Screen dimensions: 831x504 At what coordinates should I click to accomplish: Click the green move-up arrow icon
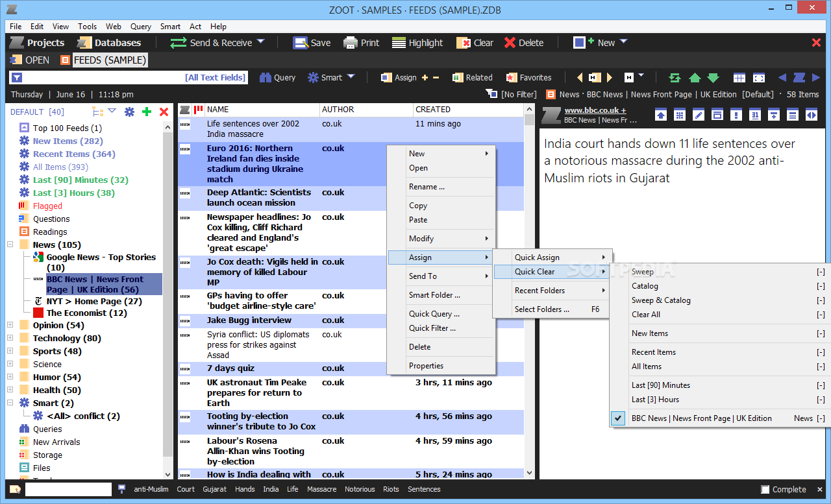pyautogui.click(x=695, y=78)
